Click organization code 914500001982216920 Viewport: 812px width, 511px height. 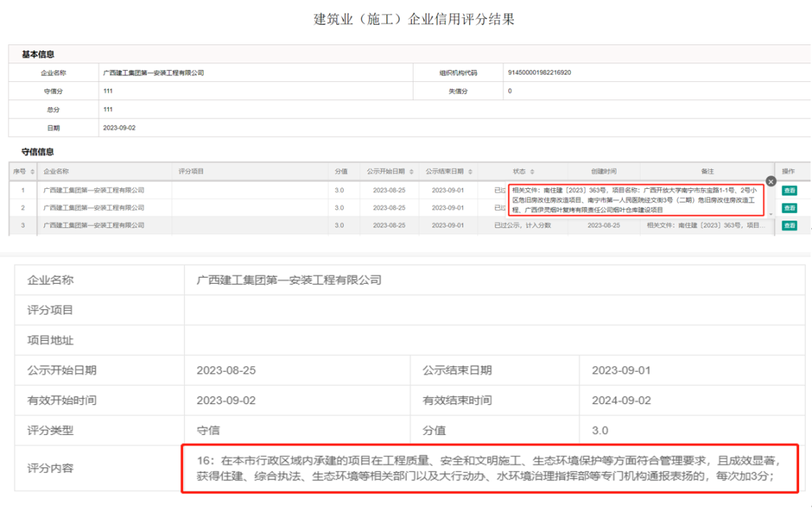(540, 72)
